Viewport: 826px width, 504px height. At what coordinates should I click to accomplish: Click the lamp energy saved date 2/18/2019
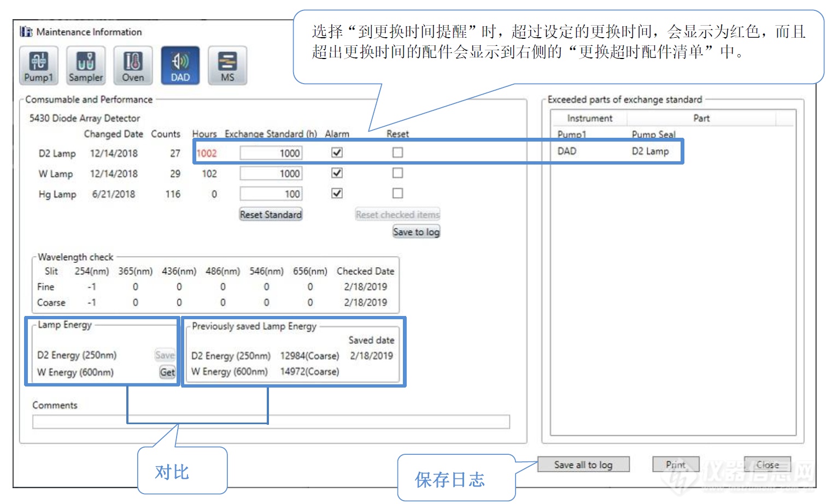pyautogui.click(x=371, y=356)
